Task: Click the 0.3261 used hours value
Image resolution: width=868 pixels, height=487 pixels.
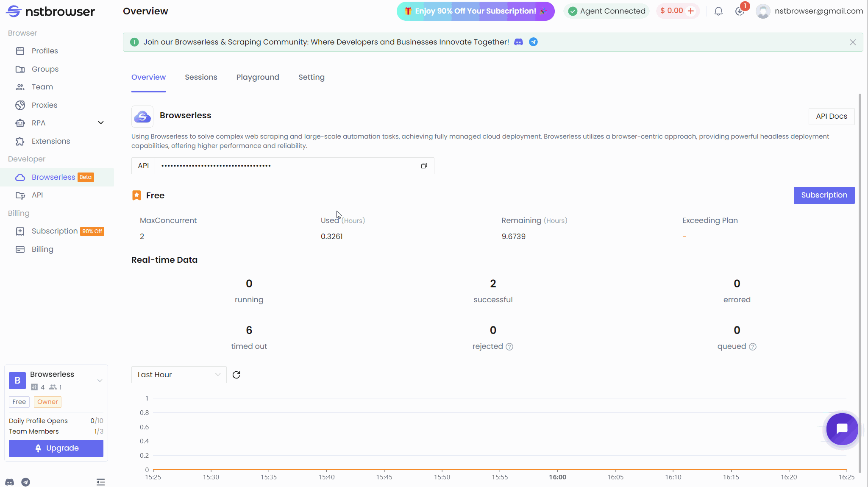Action: pos(332,237)
